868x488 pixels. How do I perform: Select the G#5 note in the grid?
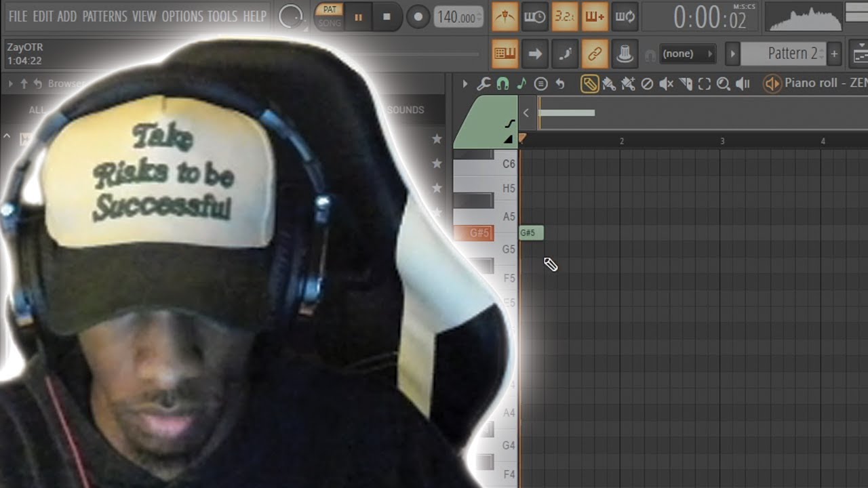(532, 233)
